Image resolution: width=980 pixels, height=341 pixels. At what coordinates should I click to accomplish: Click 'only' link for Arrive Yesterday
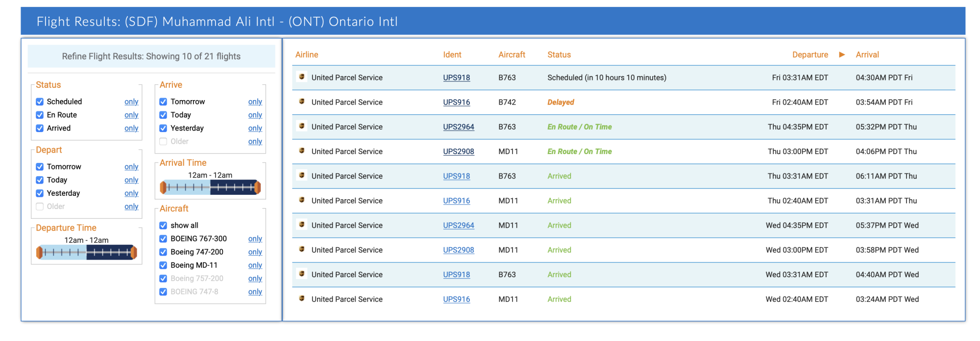point(255,128)
